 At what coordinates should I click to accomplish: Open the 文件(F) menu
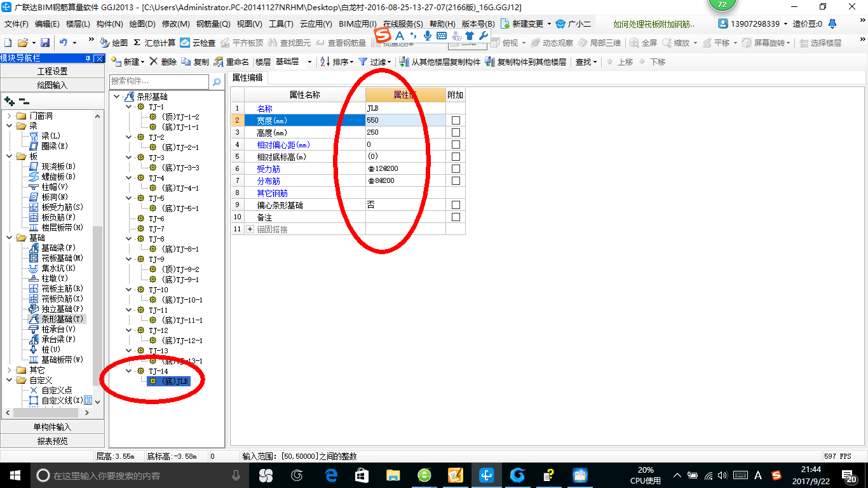17,24
